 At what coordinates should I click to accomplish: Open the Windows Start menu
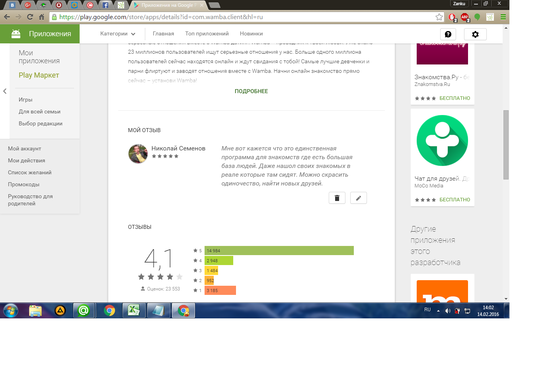coord(11,310)
